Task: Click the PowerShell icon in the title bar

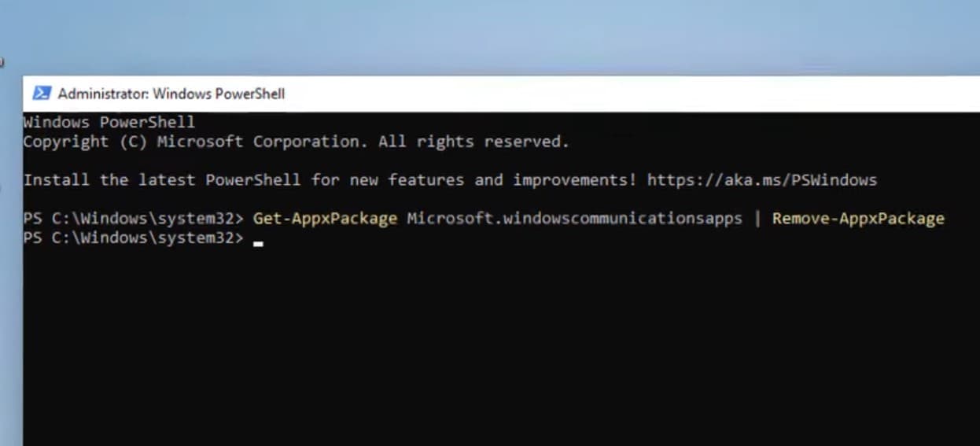Action: 41,94
